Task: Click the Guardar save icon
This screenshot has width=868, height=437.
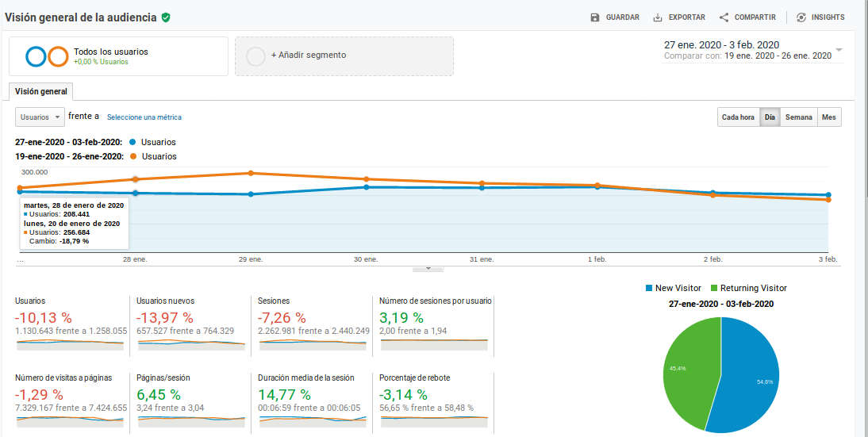Action: tap(595, 17)
